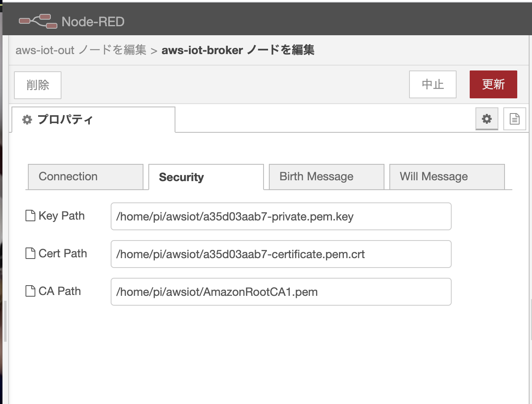
Task: Click the CA Path file icon
Action: point(30,291)
